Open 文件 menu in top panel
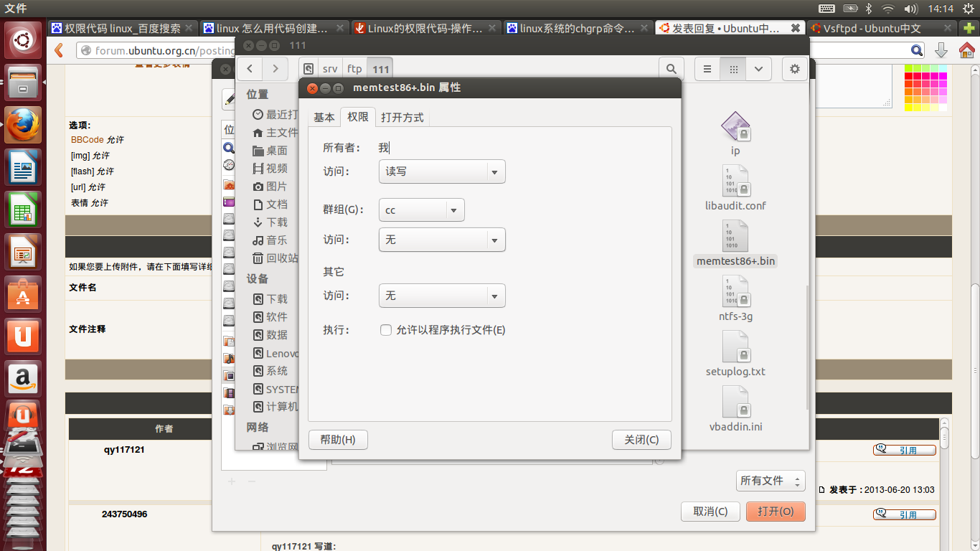Screen dimensions: 980x551 click(15, 9)
